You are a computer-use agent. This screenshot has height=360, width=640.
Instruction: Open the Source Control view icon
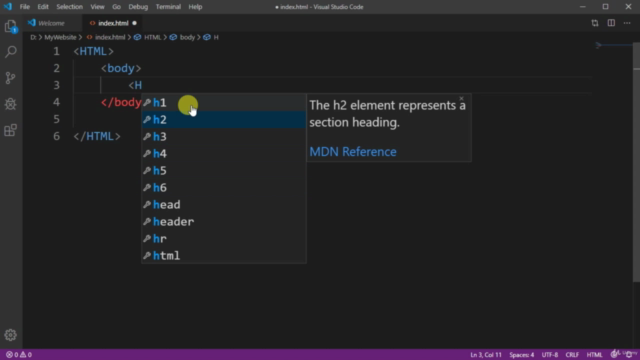[11, 78]
